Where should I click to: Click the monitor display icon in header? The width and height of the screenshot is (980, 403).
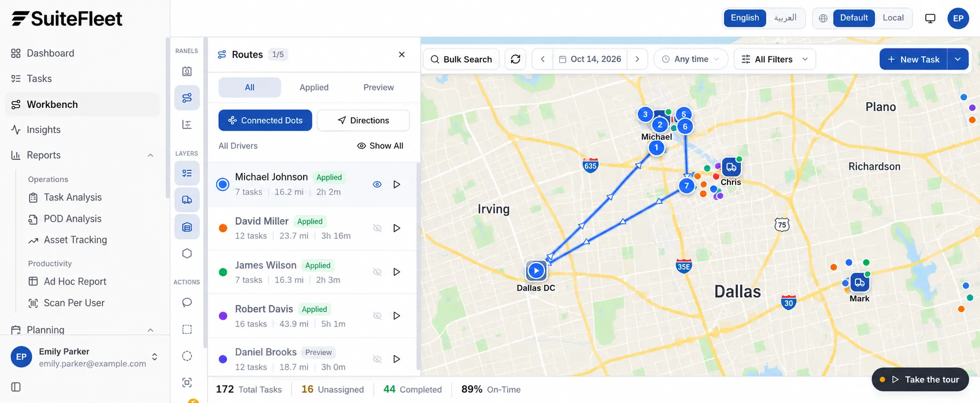(x=930, y=19)
